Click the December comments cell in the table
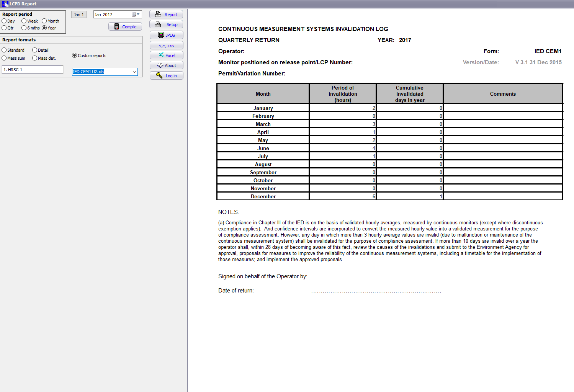 (502, 196)
